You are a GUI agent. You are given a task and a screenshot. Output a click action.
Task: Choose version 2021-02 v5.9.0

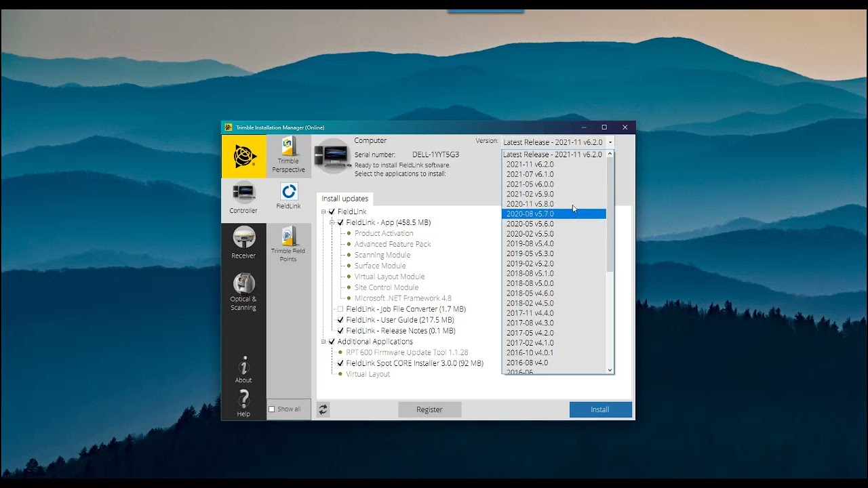click(x=553, y=194)
